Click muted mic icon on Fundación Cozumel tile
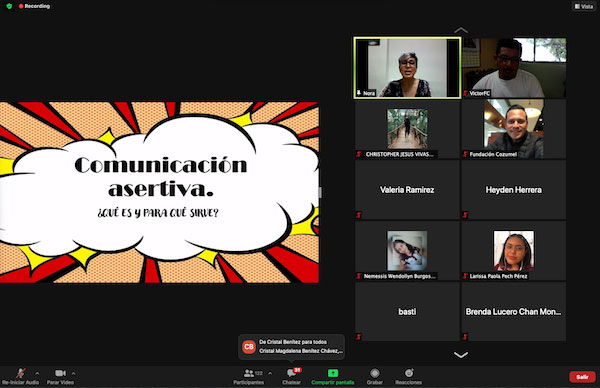Image resolution: width=600 pixels, height=388 pixels. (465, 154)
